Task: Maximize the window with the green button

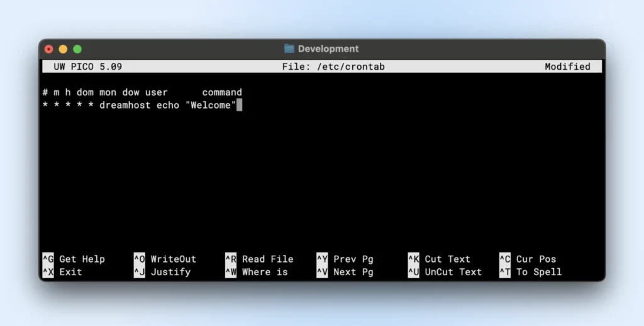Action: [77, 49]
